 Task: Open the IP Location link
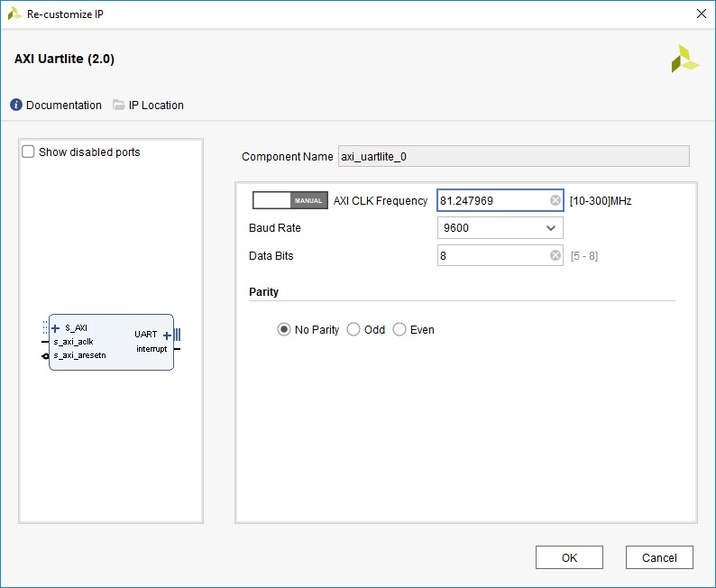tap(156, 106)
